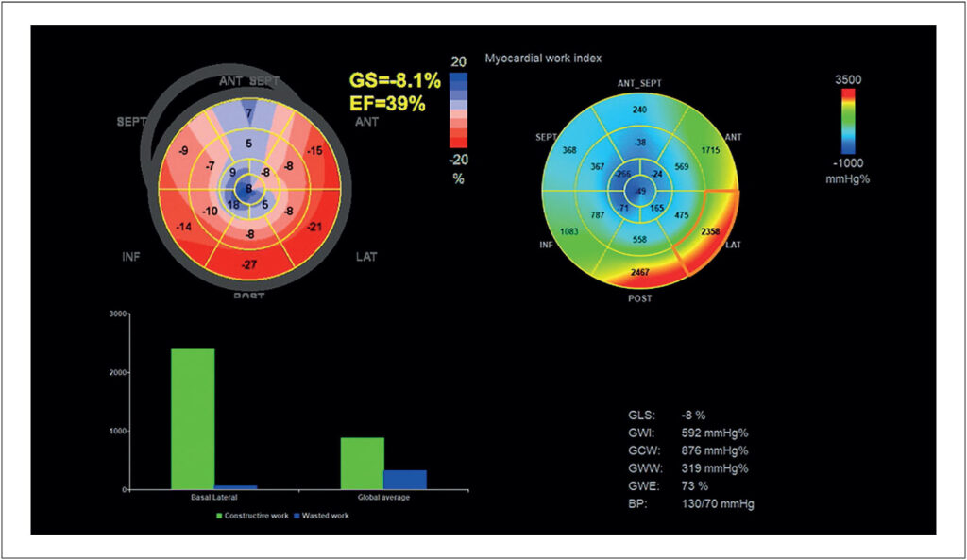967x560 pixels.
Task: Click the GWE 73 % value
Action: 694,486
